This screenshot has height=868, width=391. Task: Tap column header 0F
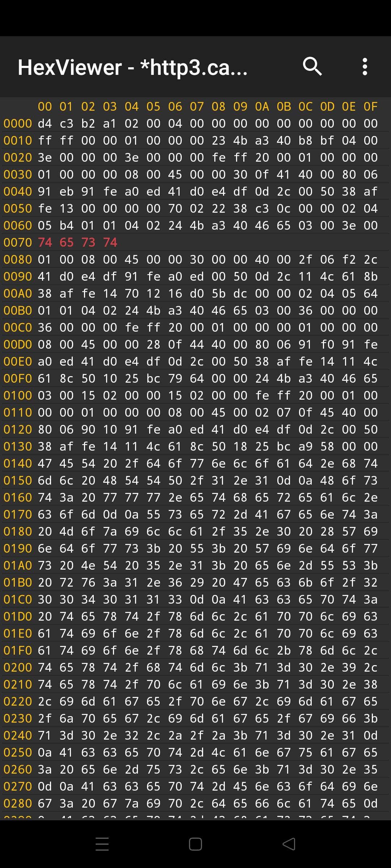click(x=371, y=106)
